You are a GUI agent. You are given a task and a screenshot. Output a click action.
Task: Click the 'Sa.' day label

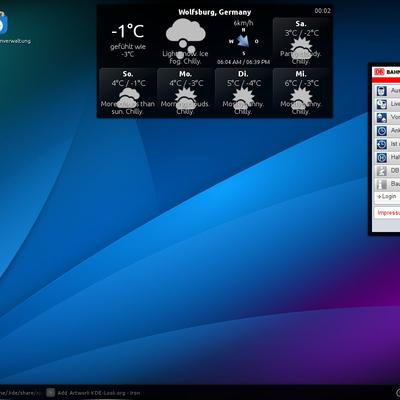click(x=301, y=24)
